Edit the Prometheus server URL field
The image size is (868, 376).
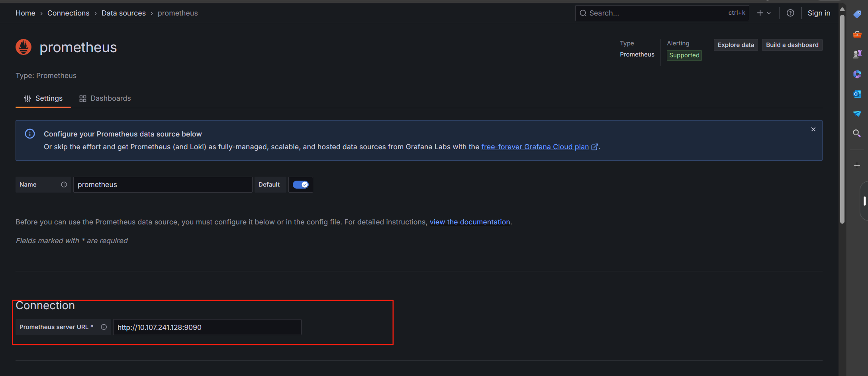point(207,327)
